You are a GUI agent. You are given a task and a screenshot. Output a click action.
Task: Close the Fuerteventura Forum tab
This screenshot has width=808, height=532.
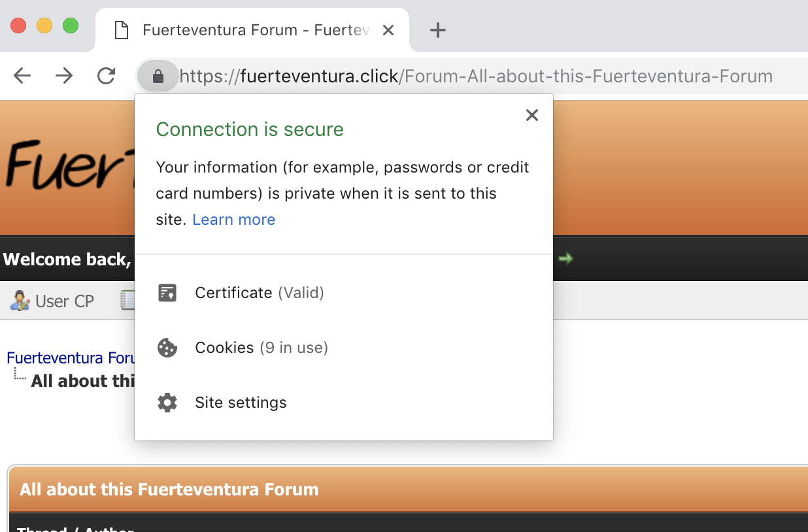pyautogui.click(x=388, y=30)
